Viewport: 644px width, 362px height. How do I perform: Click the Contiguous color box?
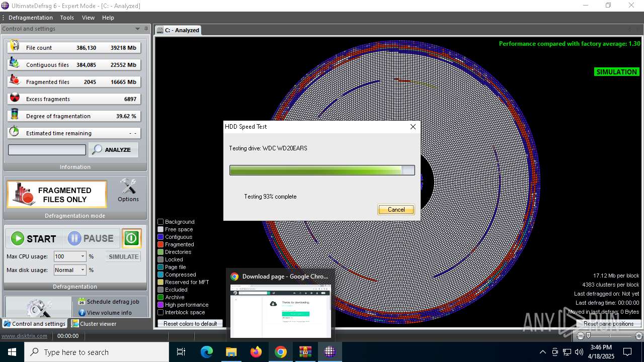pyautogui.click(x=160, y=237)
